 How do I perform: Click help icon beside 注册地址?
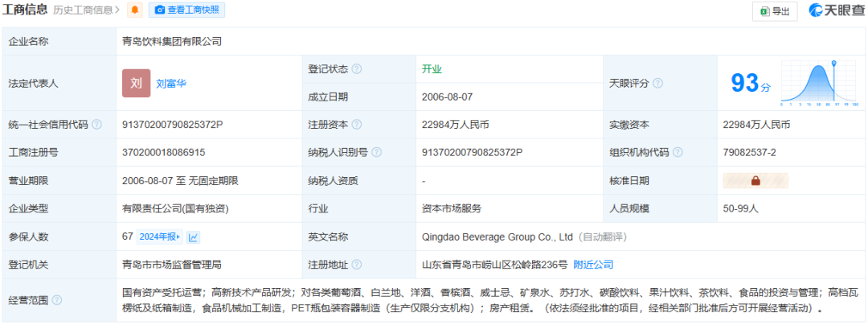click(357, 265)
